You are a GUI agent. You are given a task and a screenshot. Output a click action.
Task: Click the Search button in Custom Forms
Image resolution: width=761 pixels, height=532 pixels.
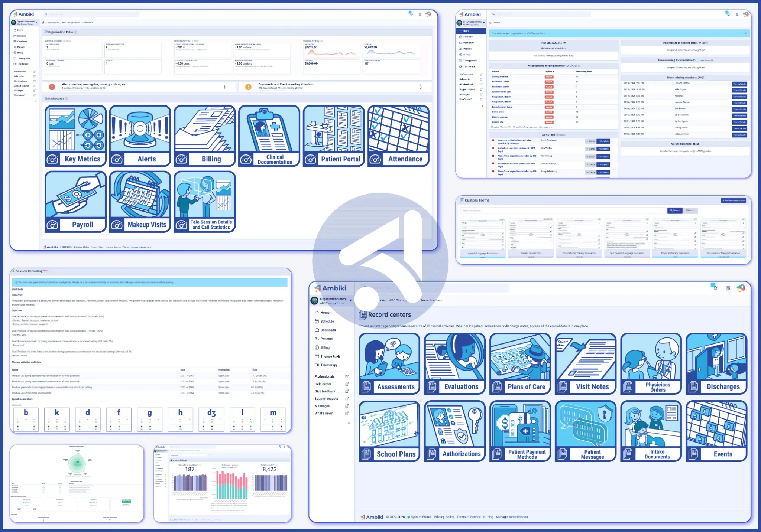675,210
